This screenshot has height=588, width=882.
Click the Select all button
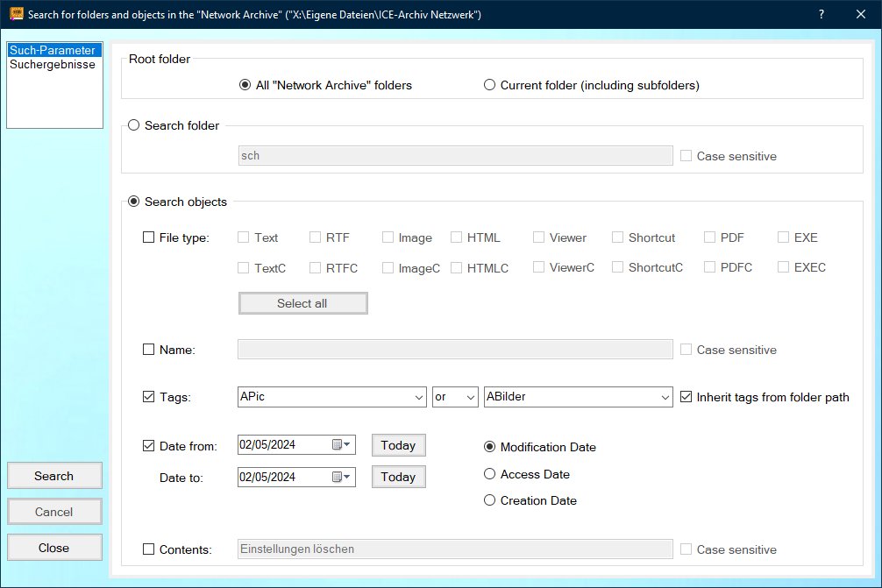pos(302,303)
